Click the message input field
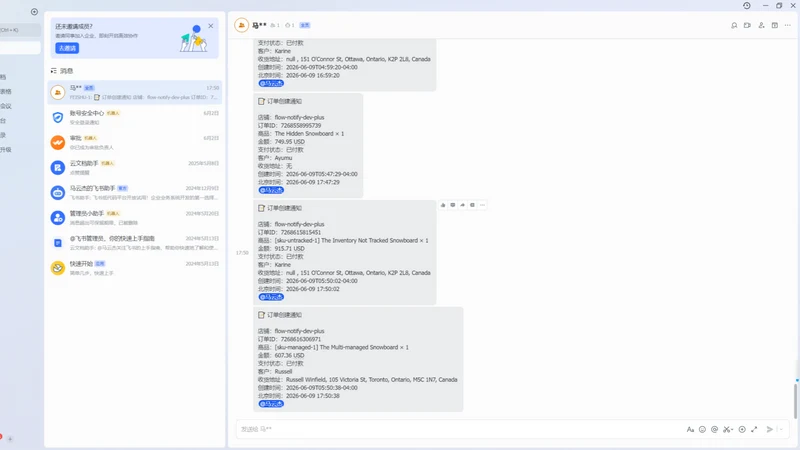 459,429
